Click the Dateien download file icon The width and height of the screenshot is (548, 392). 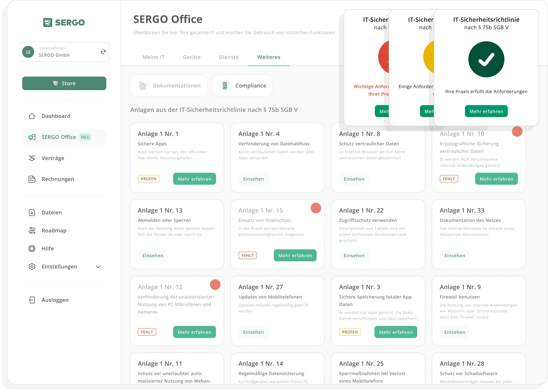32,212
